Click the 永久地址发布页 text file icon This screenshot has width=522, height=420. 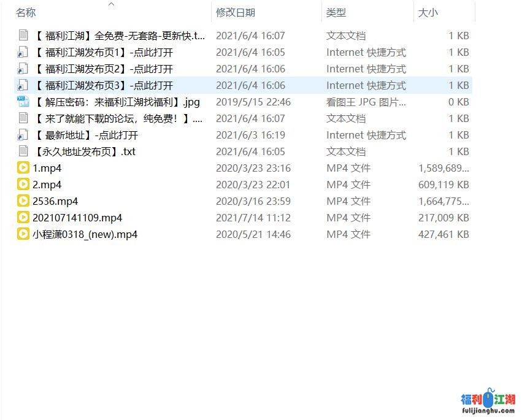23,151
